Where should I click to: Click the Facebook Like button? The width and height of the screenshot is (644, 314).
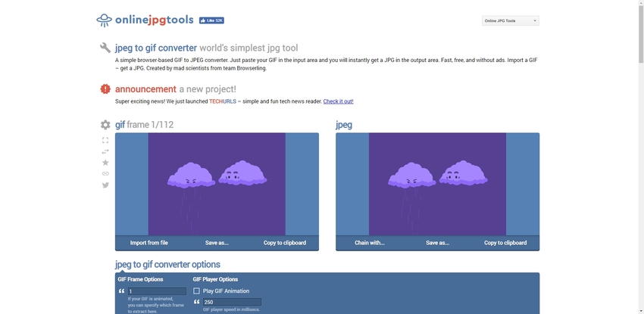[x=211, y=20]
